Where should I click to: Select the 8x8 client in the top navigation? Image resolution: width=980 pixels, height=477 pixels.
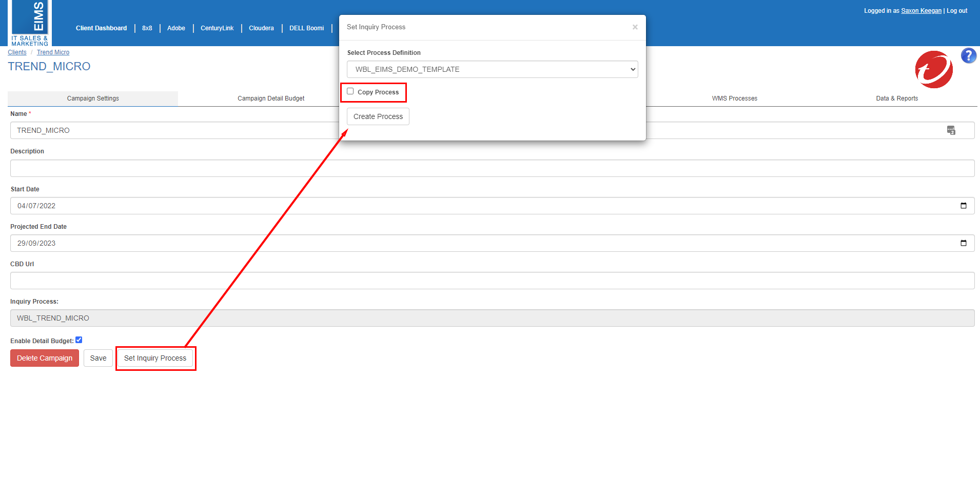147,28
